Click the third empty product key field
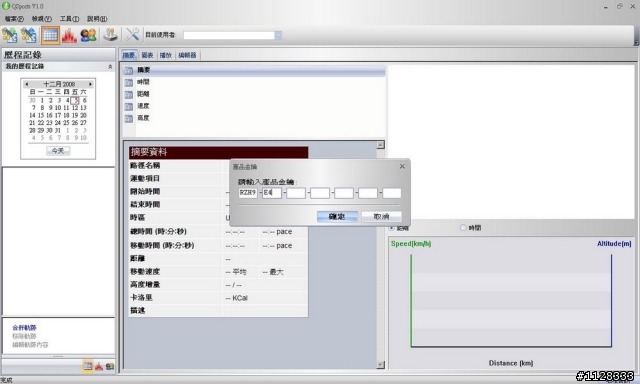This screenshot has width=640, height=384. pos(296,193)
